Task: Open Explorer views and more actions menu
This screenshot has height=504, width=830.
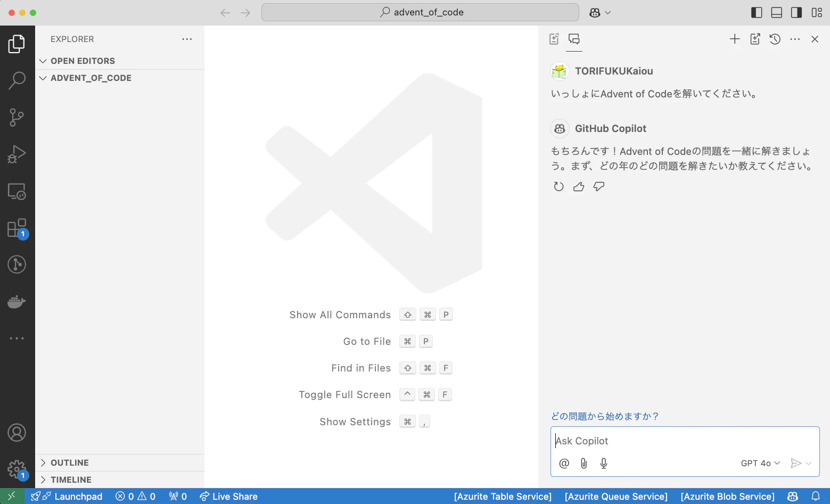Action: coord(187,39)
